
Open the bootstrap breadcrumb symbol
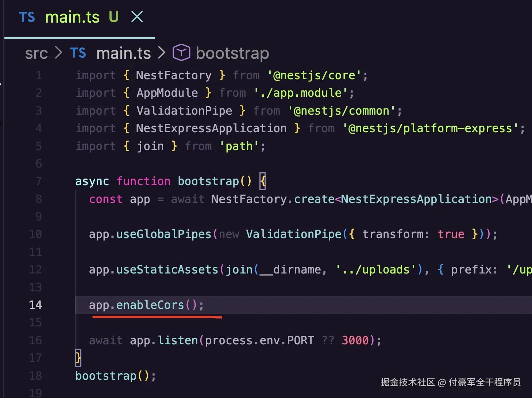click(232, 53)
